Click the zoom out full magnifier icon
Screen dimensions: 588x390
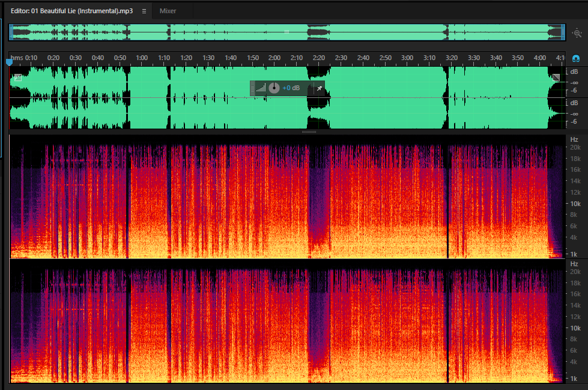pos(577,33)
